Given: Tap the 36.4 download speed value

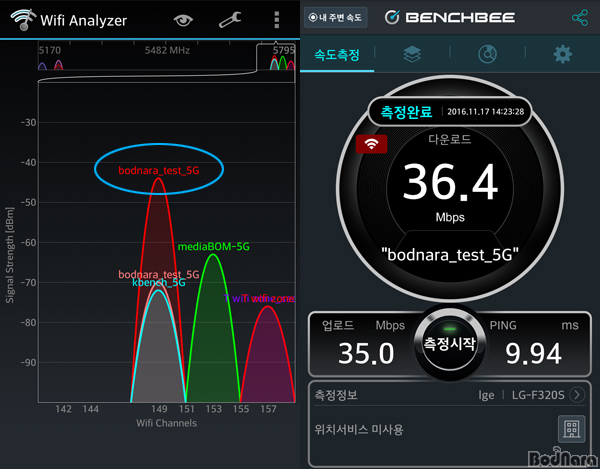Looking at the screenshot, I should (450, 182).
